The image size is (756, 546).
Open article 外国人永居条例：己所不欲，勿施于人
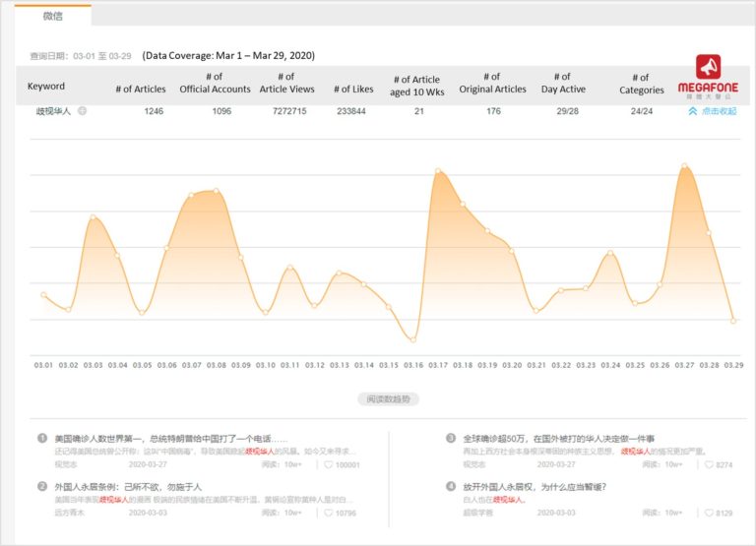128,487
